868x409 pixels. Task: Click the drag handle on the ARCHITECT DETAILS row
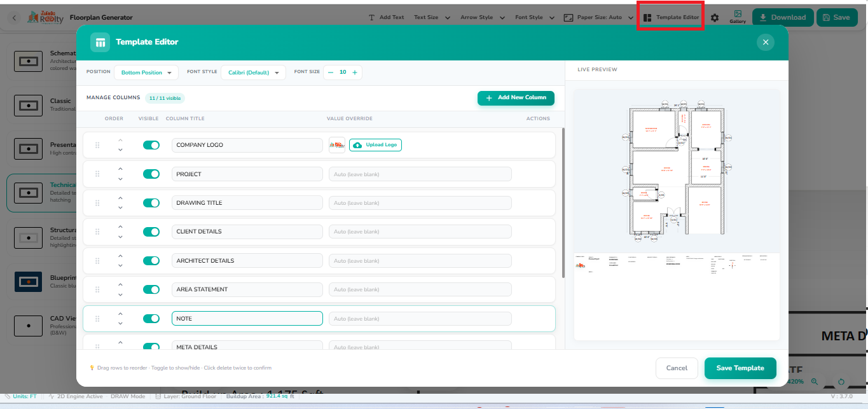(97, 261)
